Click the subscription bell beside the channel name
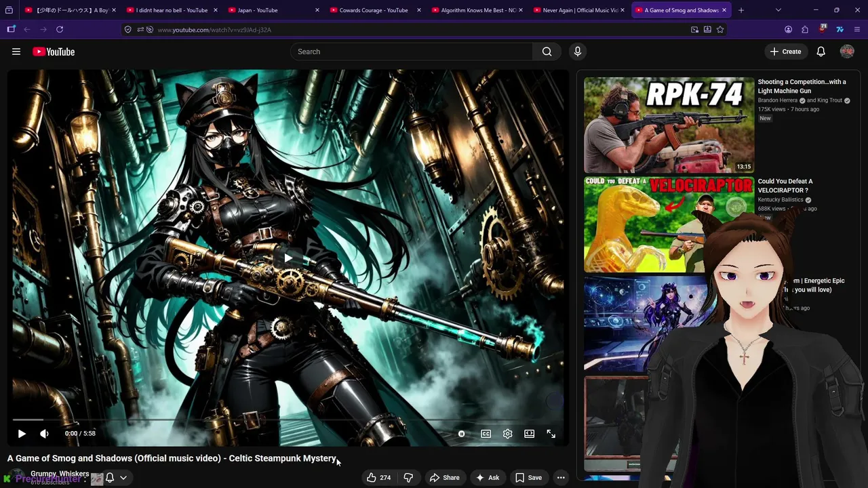The height and width of the screenshot is (488, 868). tap(110, 478)
